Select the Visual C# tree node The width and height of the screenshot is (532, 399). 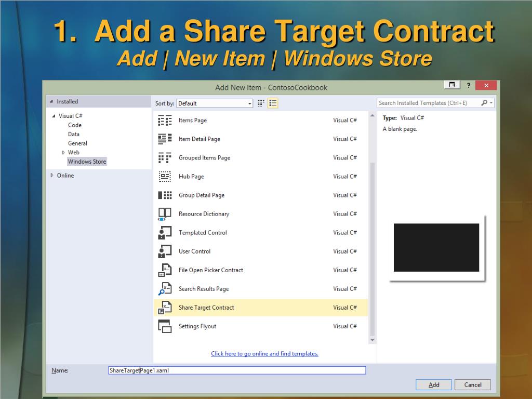(x=71, y=116)
